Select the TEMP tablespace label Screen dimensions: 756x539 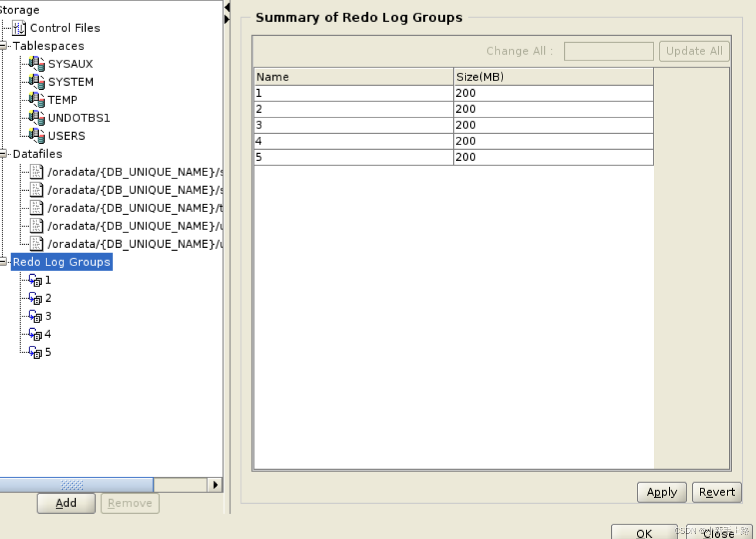point(62,100)
